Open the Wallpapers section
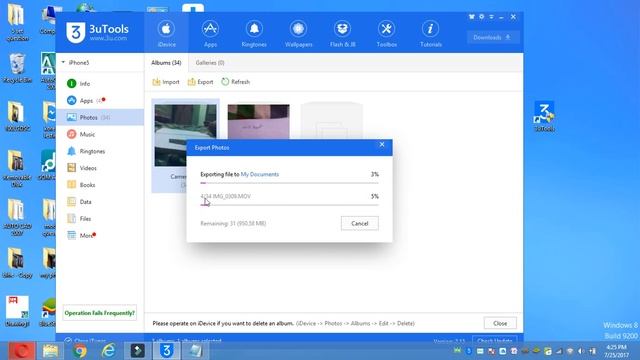 point(298,33)
